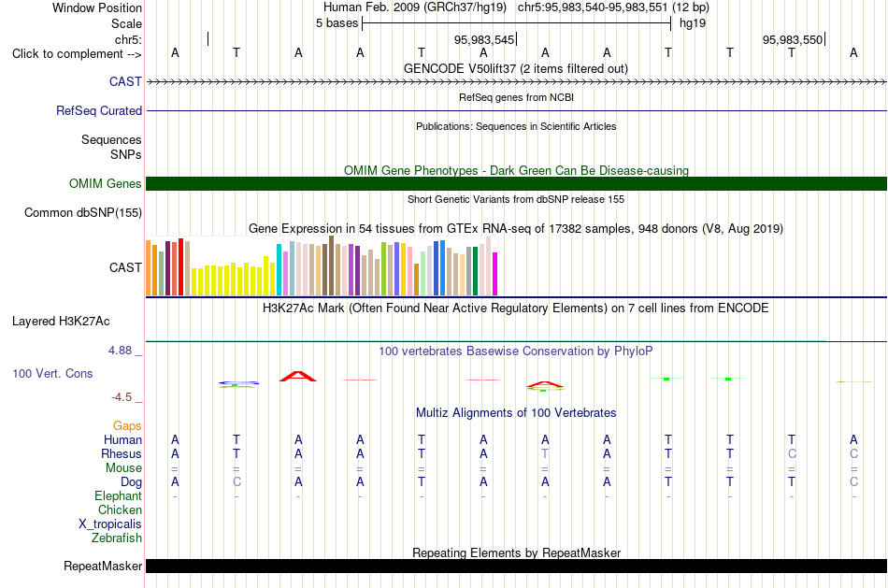This screenshot has width=888, height=588.
Task: Click the SNPs label under Sequences
Action: click(126, 154)
